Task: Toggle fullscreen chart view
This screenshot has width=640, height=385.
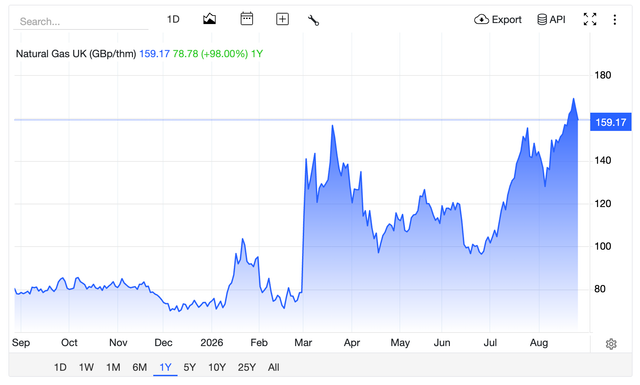Action: [590, 19]
